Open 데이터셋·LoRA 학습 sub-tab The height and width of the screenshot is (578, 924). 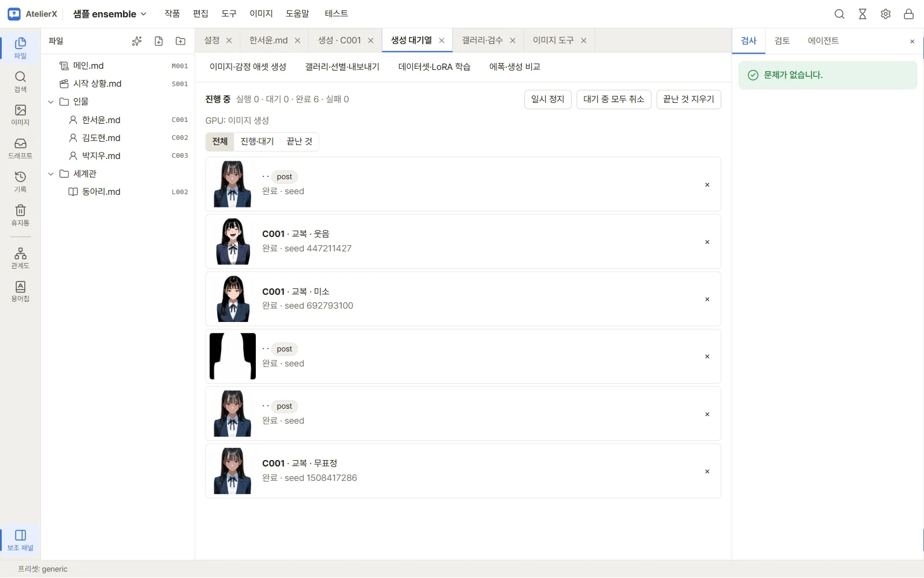point(434,67)
